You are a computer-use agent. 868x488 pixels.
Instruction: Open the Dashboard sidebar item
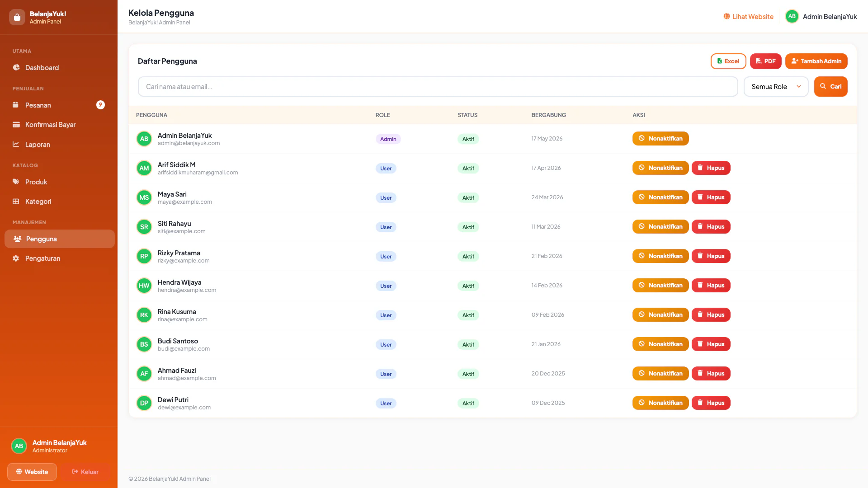tap(59, 68)
